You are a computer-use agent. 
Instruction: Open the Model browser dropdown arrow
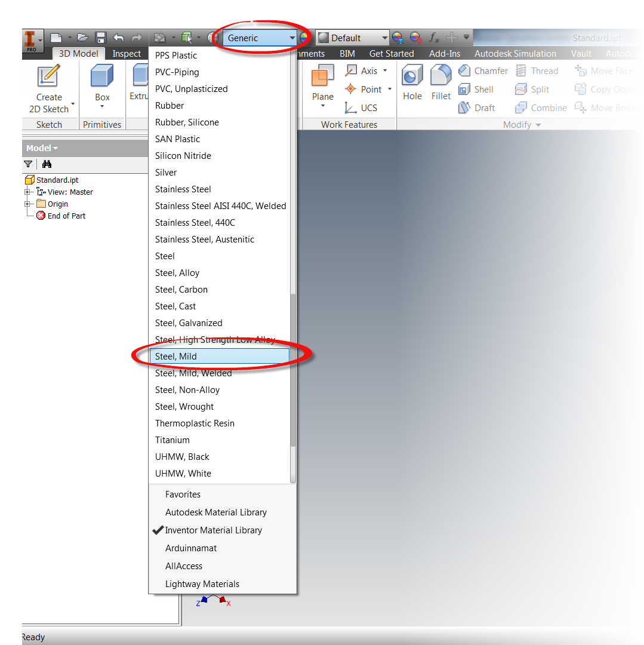point(56,148)
